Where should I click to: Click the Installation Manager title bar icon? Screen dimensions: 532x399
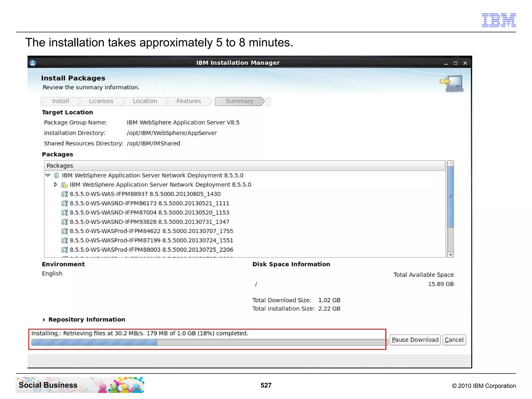tap(33, 63)
